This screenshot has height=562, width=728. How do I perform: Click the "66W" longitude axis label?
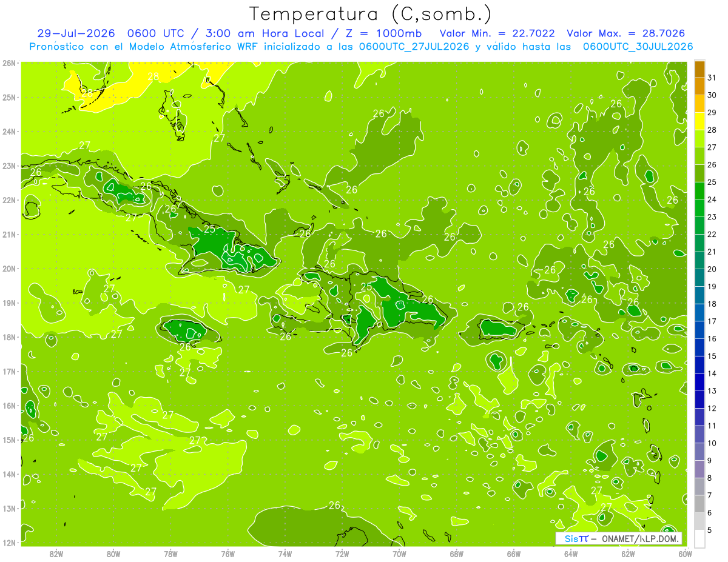pos(514,554)
